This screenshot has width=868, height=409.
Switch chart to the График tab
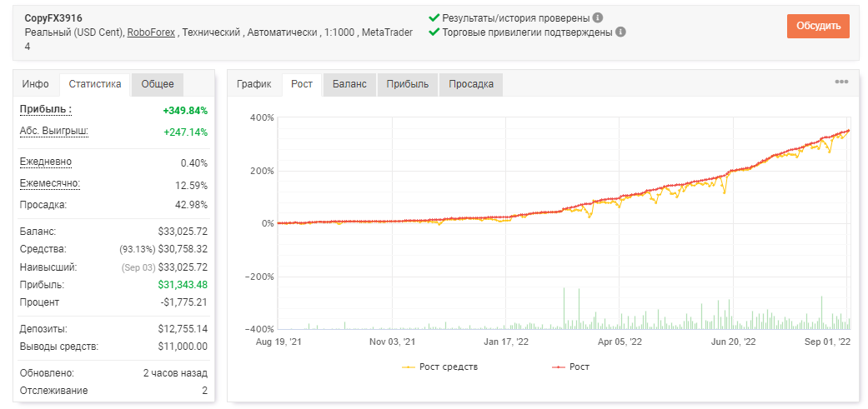[254, 85]
